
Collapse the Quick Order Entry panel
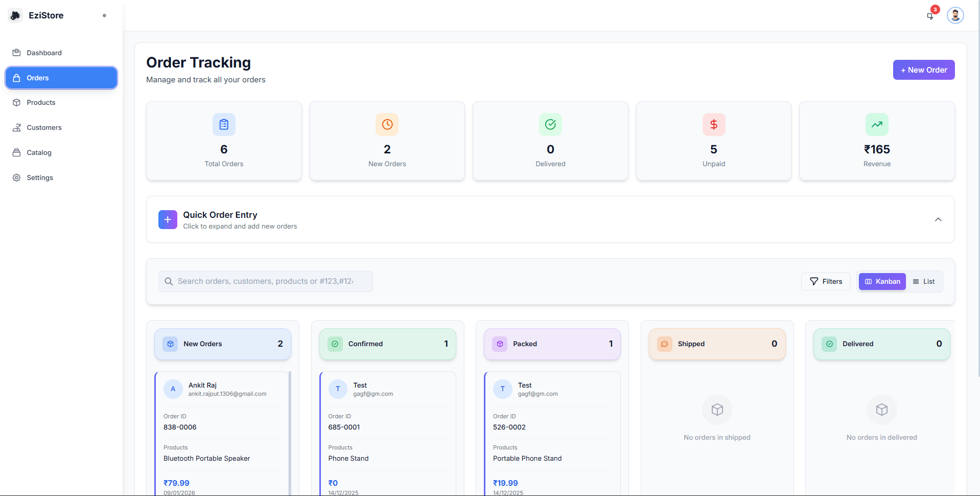938,219
